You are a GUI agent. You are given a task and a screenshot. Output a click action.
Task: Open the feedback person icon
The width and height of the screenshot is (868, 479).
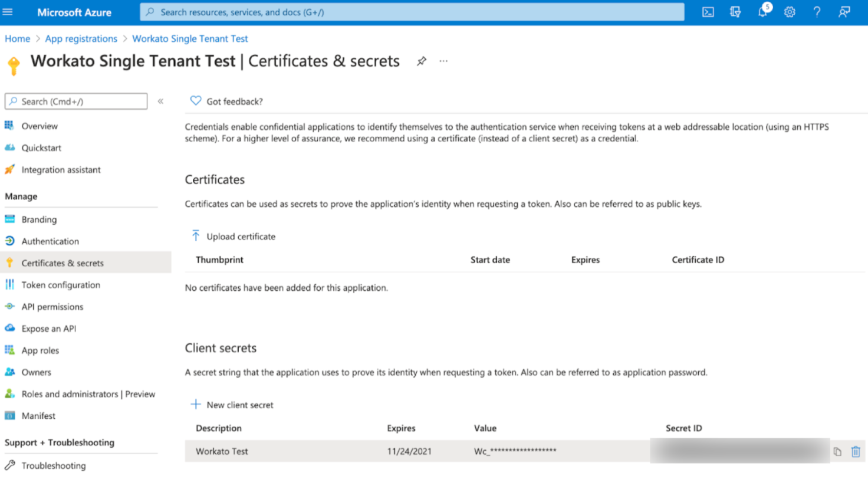coord(844,12)
